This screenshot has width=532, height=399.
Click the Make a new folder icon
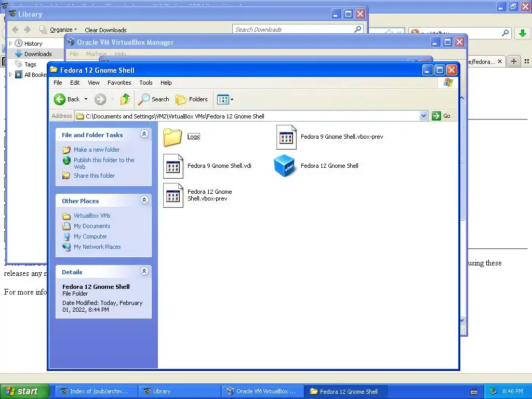pos(66,150)
